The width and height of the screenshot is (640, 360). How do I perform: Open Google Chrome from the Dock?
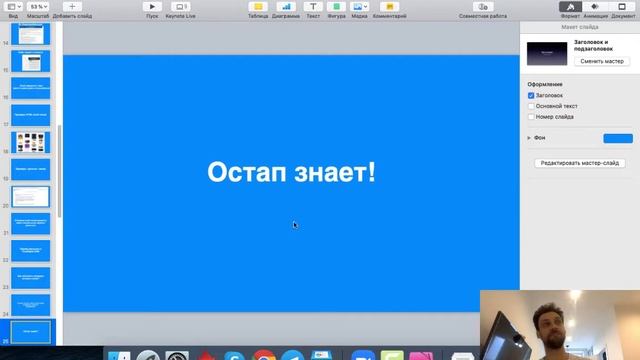264,355
